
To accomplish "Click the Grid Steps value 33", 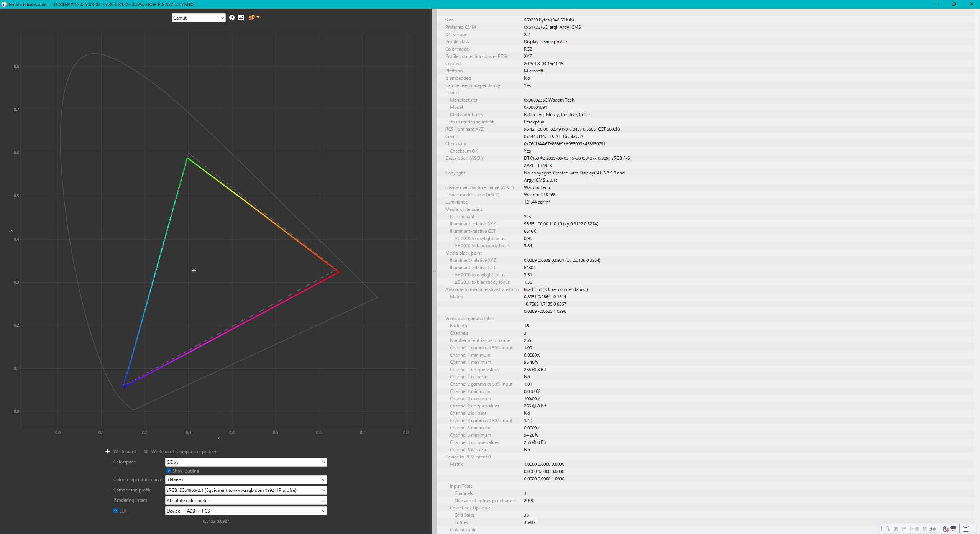I will [x=526, y=515].
